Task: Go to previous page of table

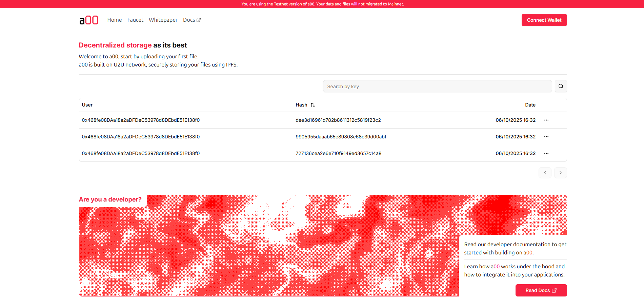Action: [545, 173]
